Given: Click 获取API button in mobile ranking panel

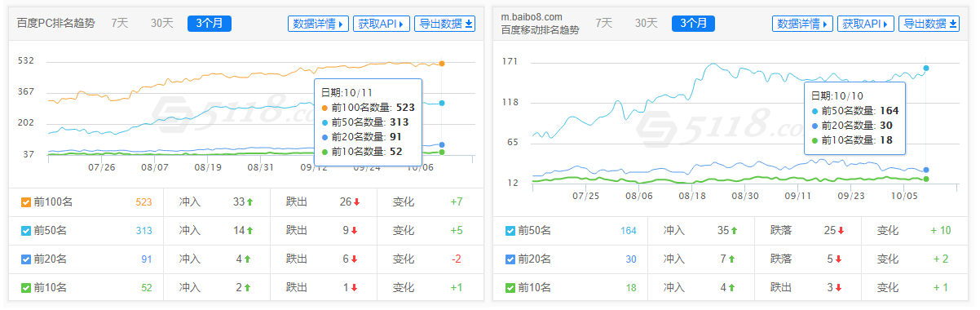Looking at the screenshot, I should coord(866,24).
